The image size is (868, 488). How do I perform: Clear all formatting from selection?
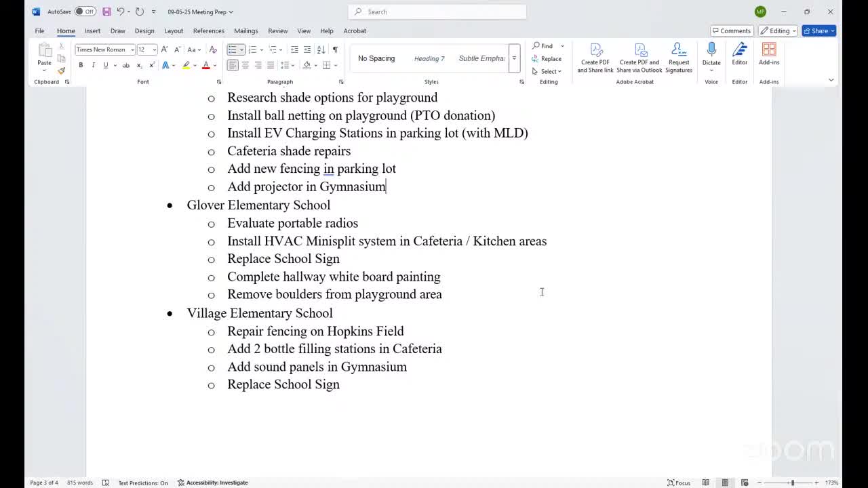point(213,49)
